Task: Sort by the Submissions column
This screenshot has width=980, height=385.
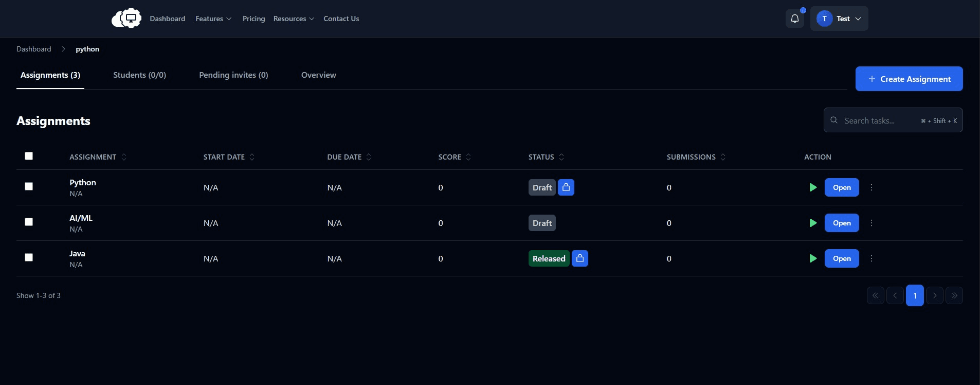Action: point(723,157)
